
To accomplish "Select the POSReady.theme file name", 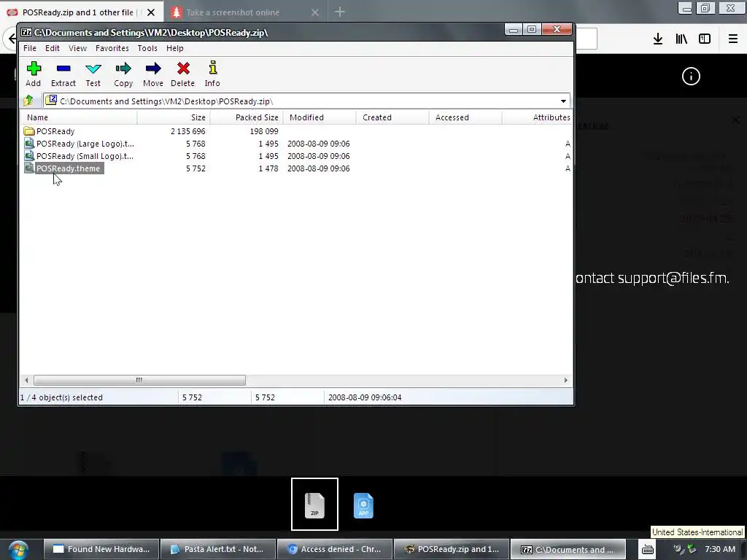I will tap(68, 168).
